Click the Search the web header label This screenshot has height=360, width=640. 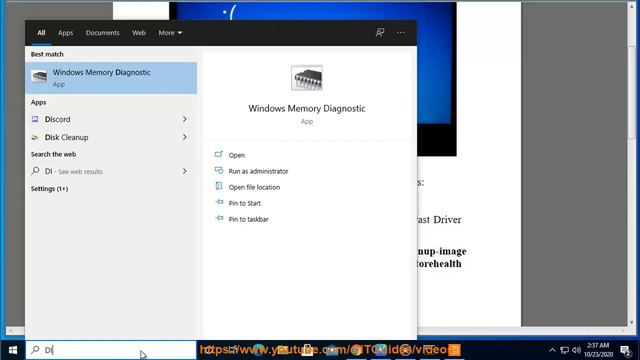(x=53, y=154)
